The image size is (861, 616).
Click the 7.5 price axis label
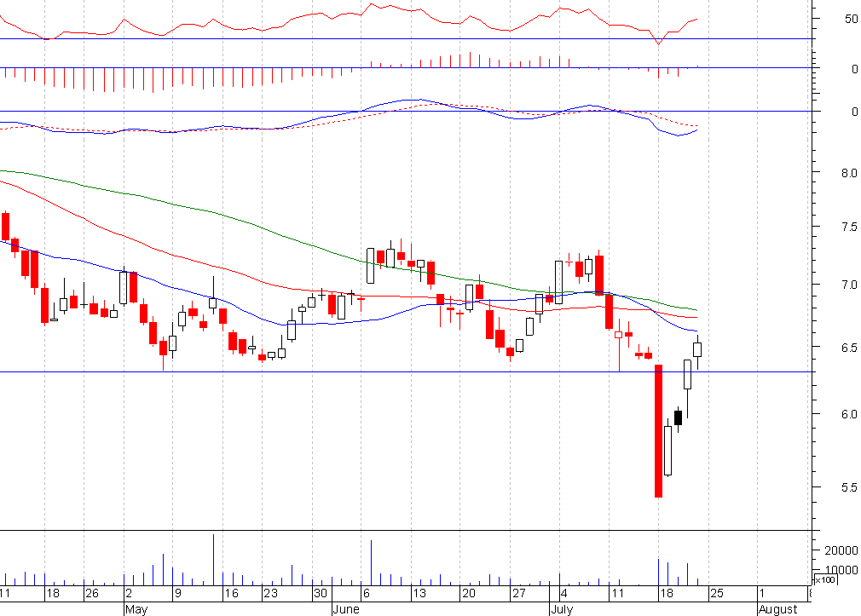point(849,227)
